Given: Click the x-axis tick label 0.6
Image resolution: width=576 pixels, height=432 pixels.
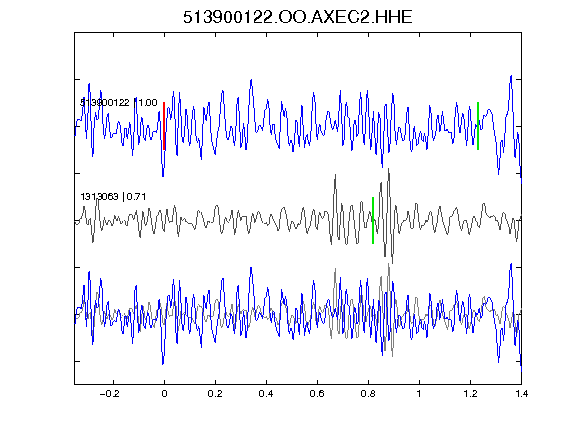Looking at the screenshot, I should [317, 394].
